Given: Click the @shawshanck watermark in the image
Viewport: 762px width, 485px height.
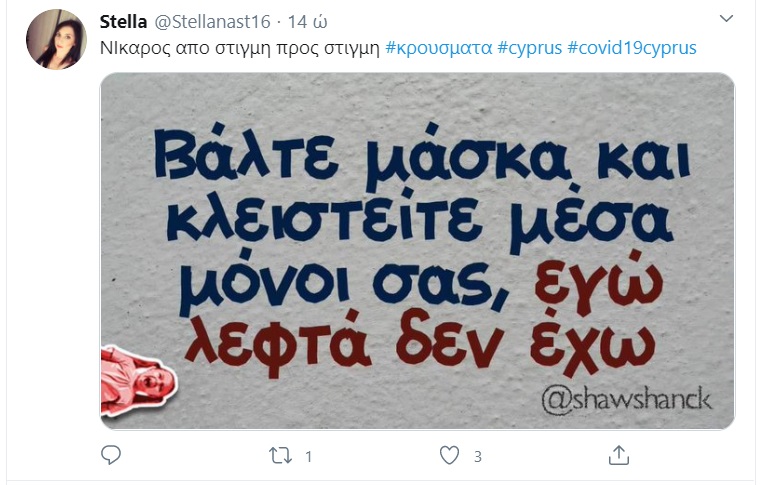Looking at the screenshot, I should [x=627, y=400].
